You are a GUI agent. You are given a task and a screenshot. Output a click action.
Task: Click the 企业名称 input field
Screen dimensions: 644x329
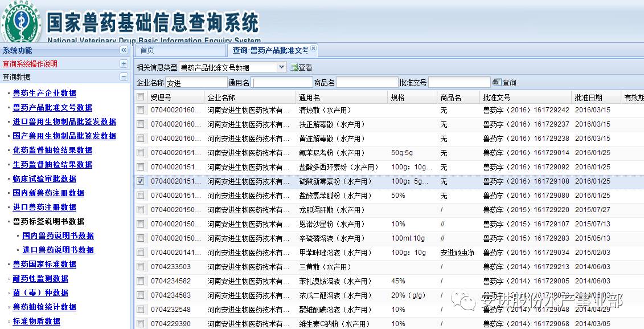pos(196,83)
